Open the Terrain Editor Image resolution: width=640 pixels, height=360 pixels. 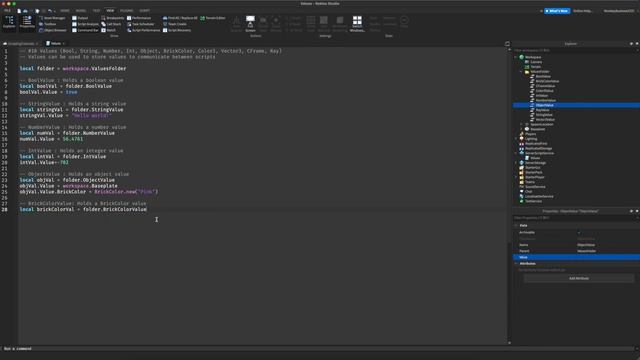213,18
